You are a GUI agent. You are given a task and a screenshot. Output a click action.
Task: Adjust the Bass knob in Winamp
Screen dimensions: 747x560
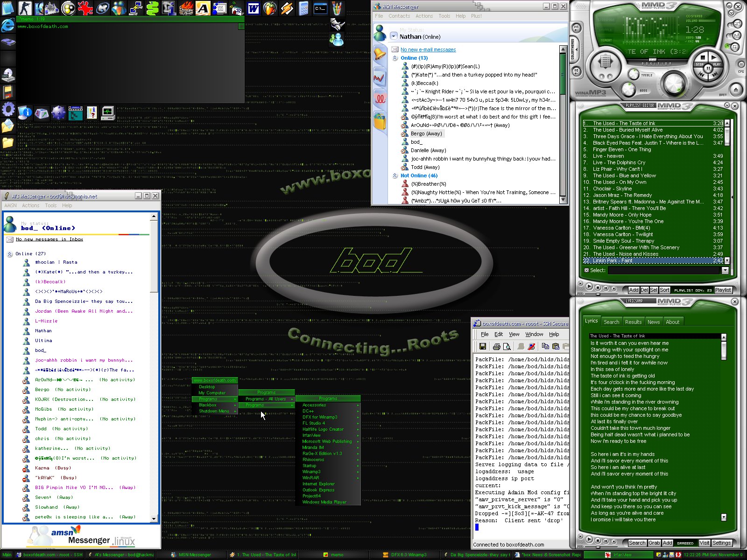[x=628, y=89]
